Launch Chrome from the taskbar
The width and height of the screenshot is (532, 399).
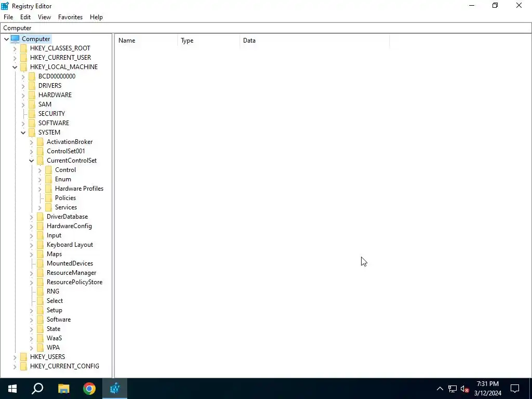89,389
